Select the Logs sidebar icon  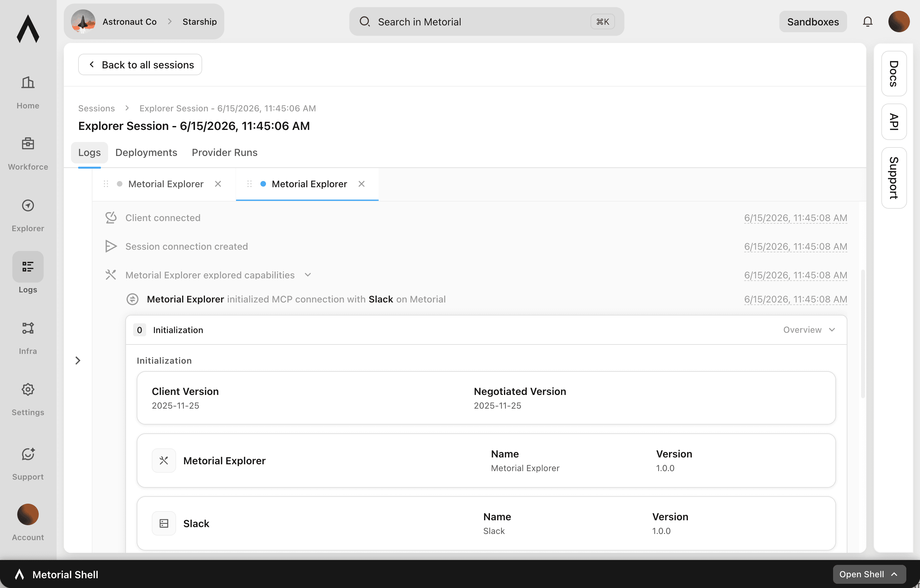pos(28,266)
